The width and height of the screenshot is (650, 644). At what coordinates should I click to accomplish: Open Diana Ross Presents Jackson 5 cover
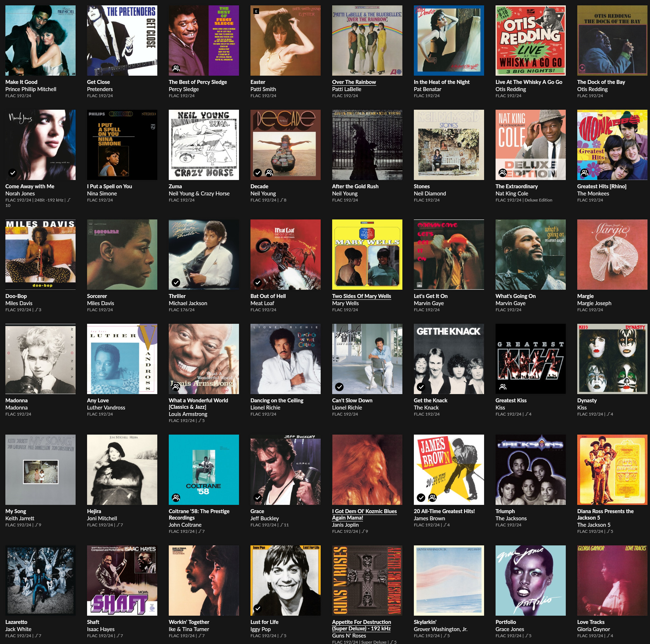(612, 470)
